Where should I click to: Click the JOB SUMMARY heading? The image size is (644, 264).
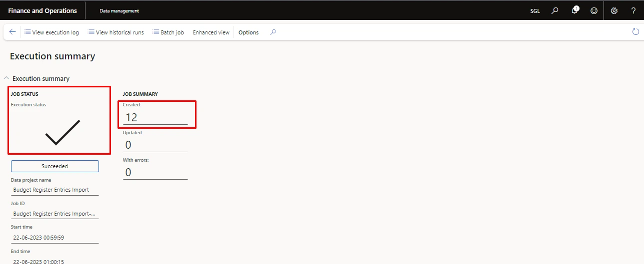pyautogui.click(x=140, y=94)
